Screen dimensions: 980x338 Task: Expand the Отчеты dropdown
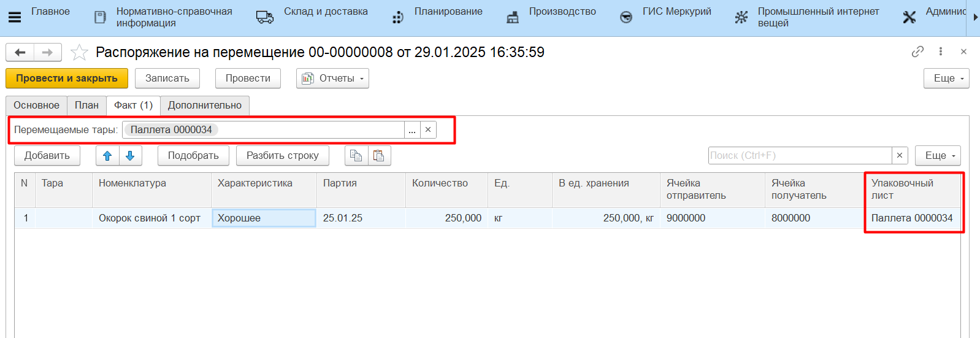(x=333, y=79)
